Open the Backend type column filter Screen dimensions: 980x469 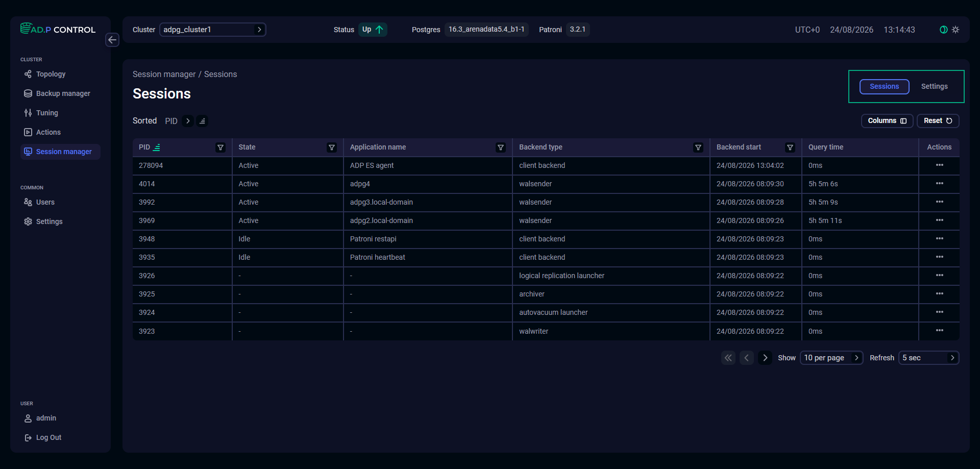pos(698,147)
